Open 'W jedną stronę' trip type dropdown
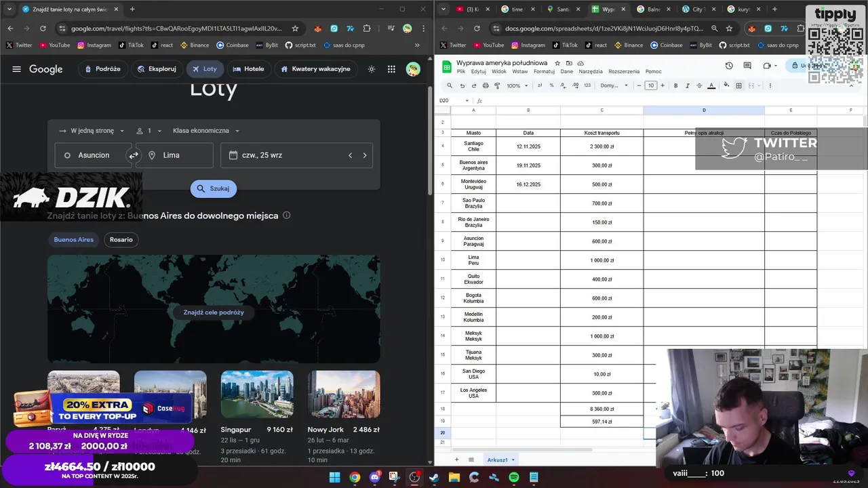 click(92, 131)
